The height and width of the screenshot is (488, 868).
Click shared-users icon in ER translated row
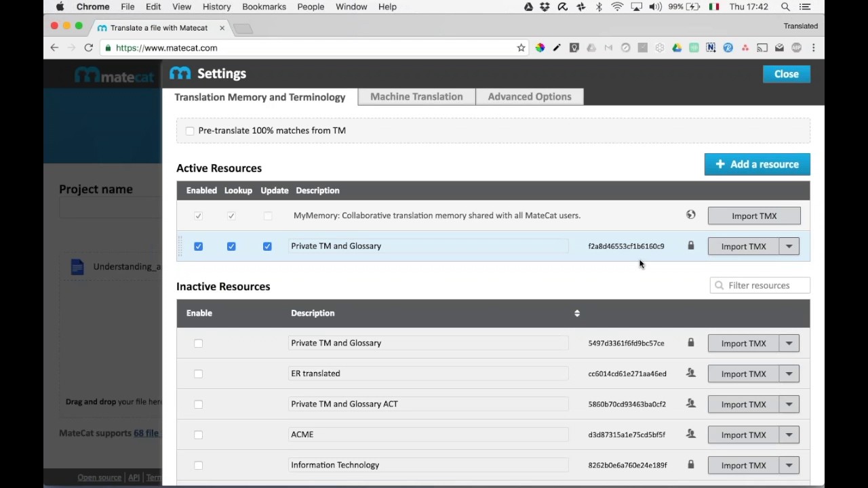pos(691,373)
